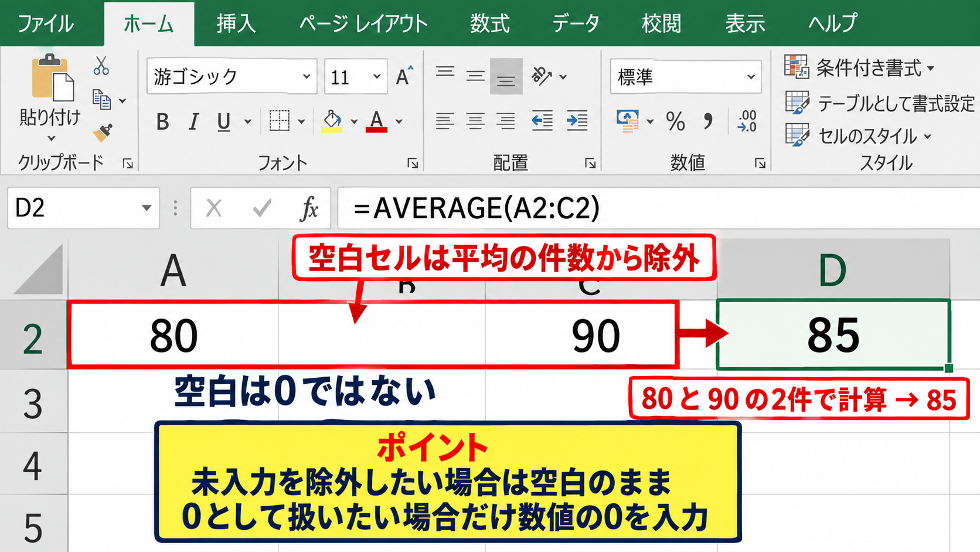Viewport: 980px width, 552px height.
Task: Open the ファイル tab
Action: [x=45, y=23]
